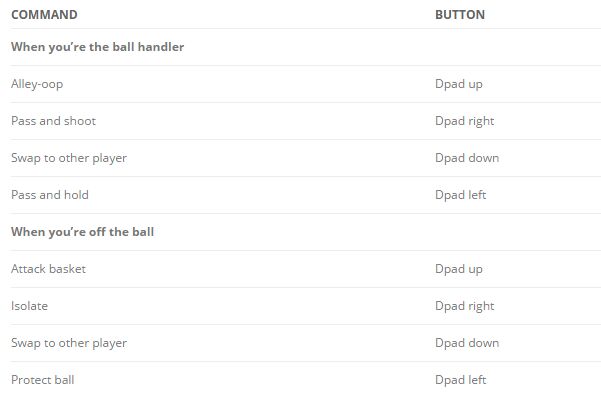601x398 pixels.
Task: Click the 'When you're off the ball' heading
Action: click(82, 232)
